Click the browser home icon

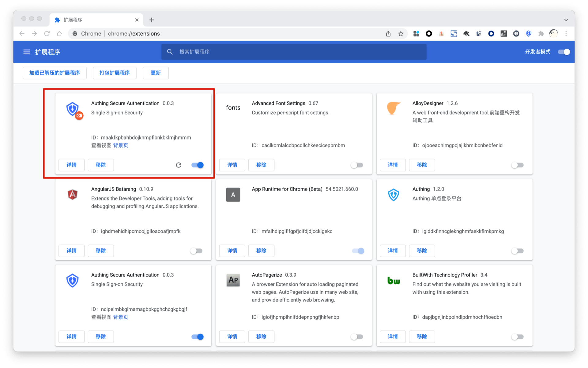[x=59, y=34]
